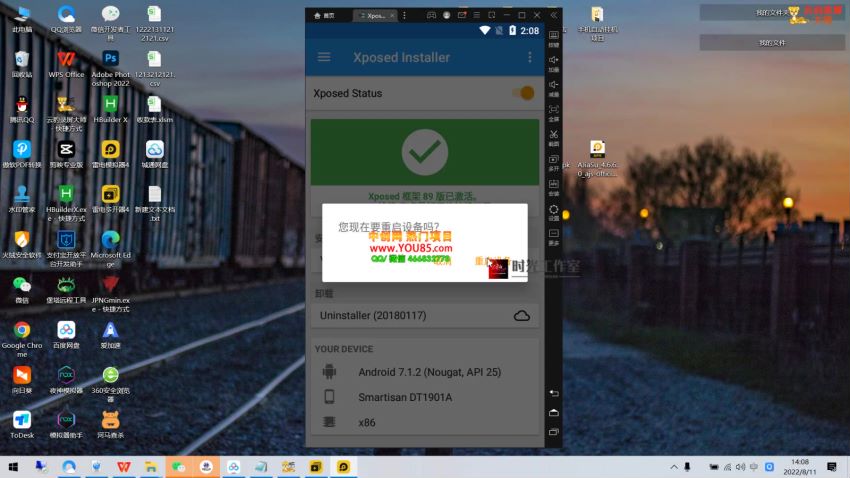The image size is (850, 478).
Task: Open the desktop APK file right of emulator
Action: pos(597,158)
